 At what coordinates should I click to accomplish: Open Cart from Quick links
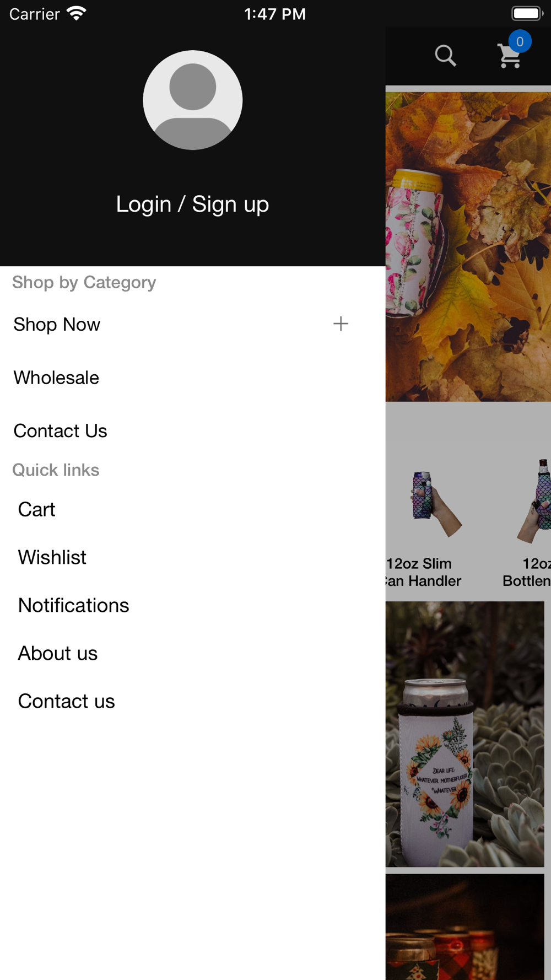click(x=36, y=509)
